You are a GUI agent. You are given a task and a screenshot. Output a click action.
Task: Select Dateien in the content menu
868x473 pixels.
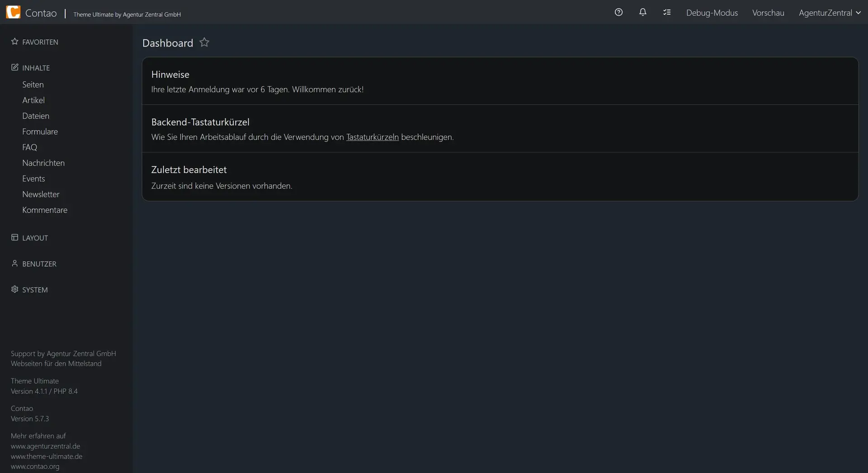(36, 116)
